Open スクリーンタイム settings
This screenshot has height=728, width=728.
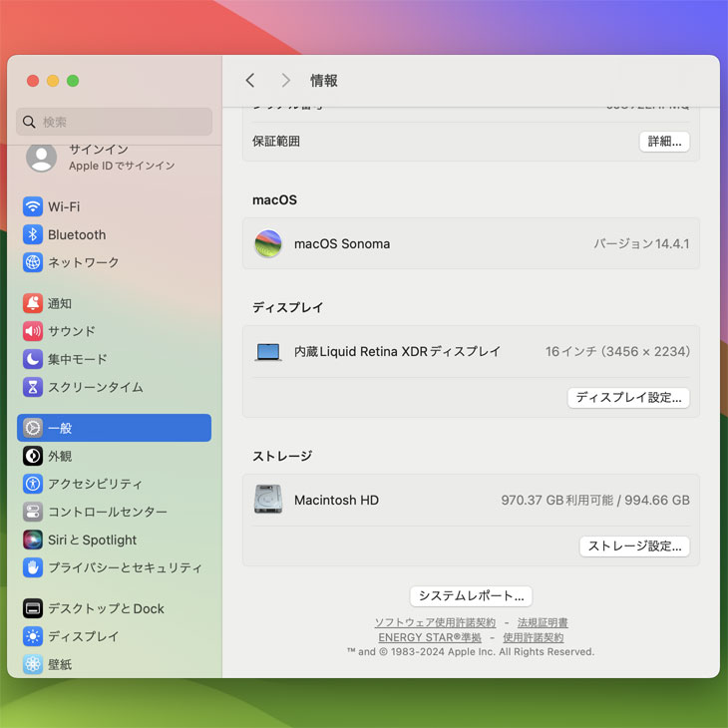(115, 387)
